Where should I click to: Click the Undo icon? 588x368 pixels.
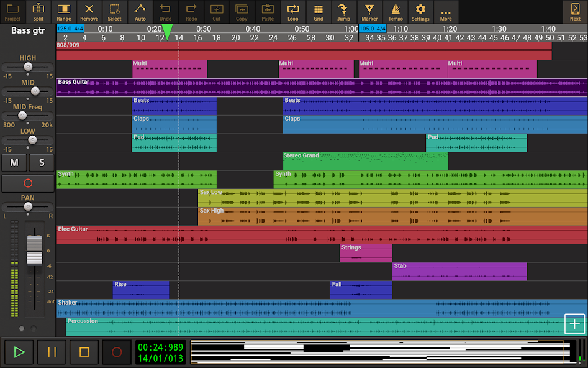pos(165,11)
